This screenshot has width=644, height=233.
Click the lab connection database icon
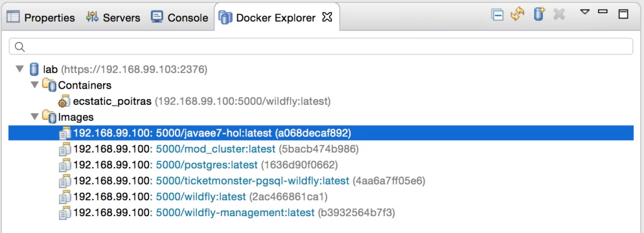pos(34,69)
